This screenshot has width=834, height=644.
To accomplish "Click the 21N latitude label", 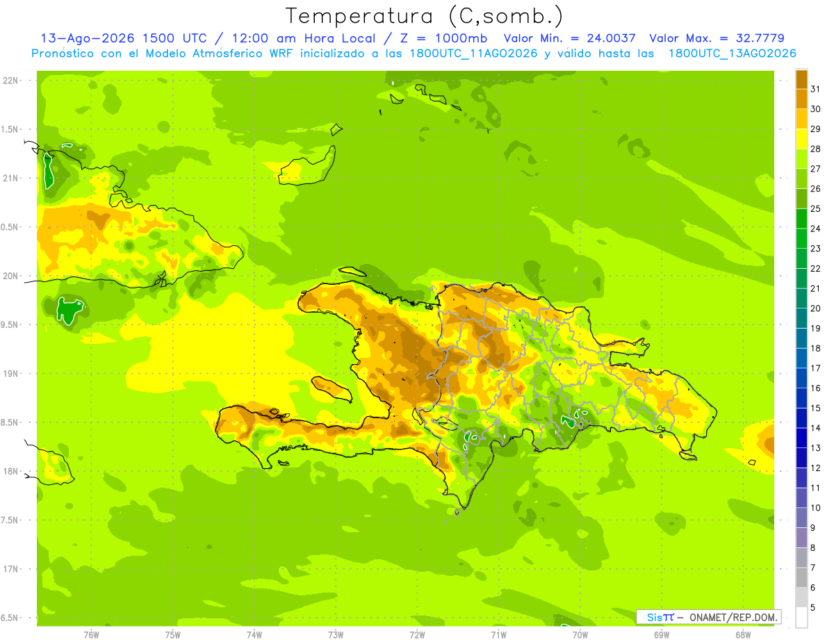I will coord(10,178).
